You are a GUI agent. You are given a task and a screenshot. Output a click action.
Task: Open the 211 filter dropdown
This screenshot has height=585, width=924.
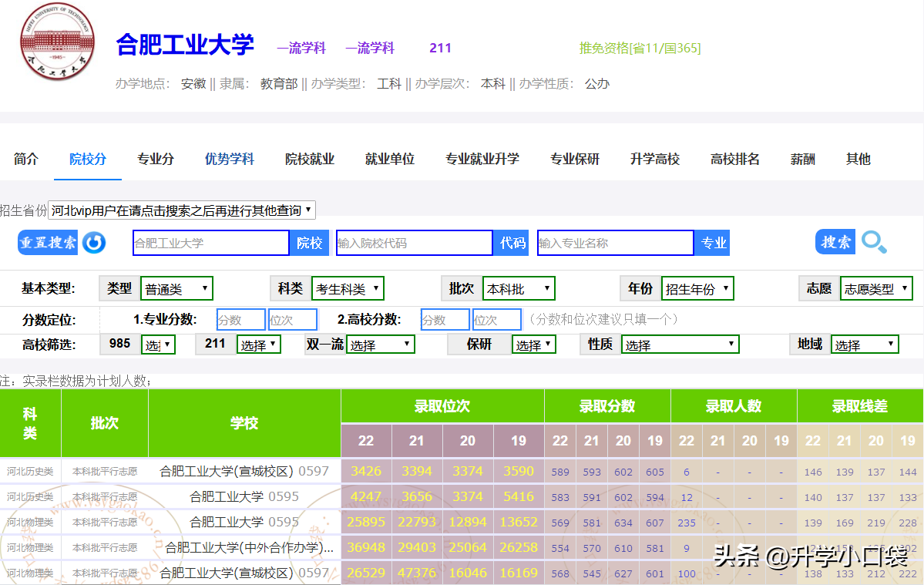click(x=259, y=345)
